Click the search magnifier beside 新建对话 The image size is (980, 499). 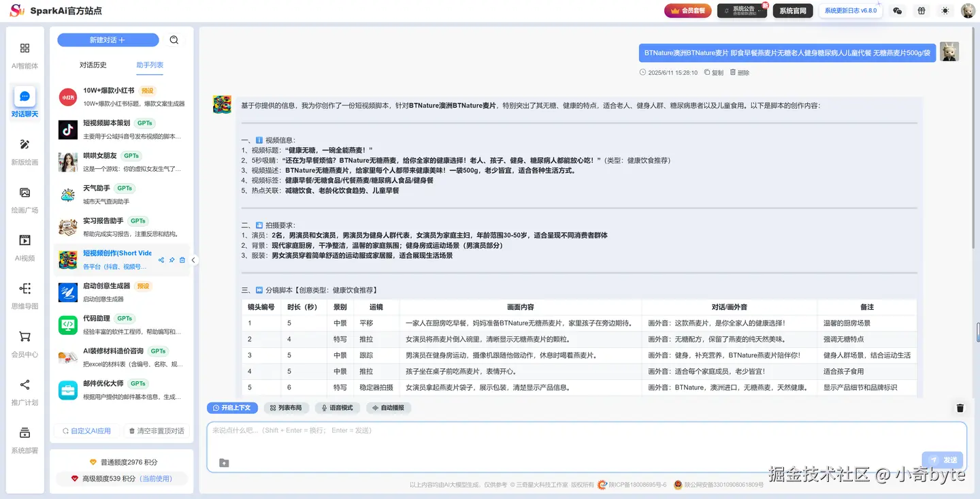[174, 40]
